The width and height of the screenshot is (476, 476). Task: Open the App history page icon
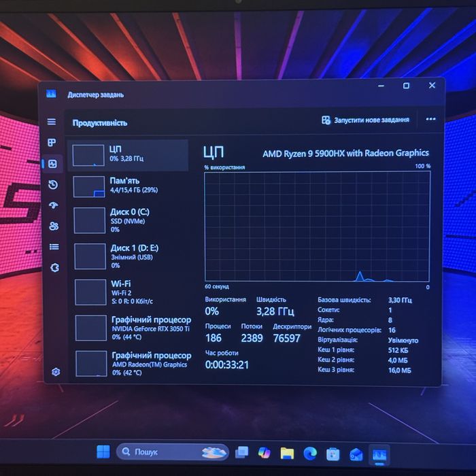tap(53, 184)
